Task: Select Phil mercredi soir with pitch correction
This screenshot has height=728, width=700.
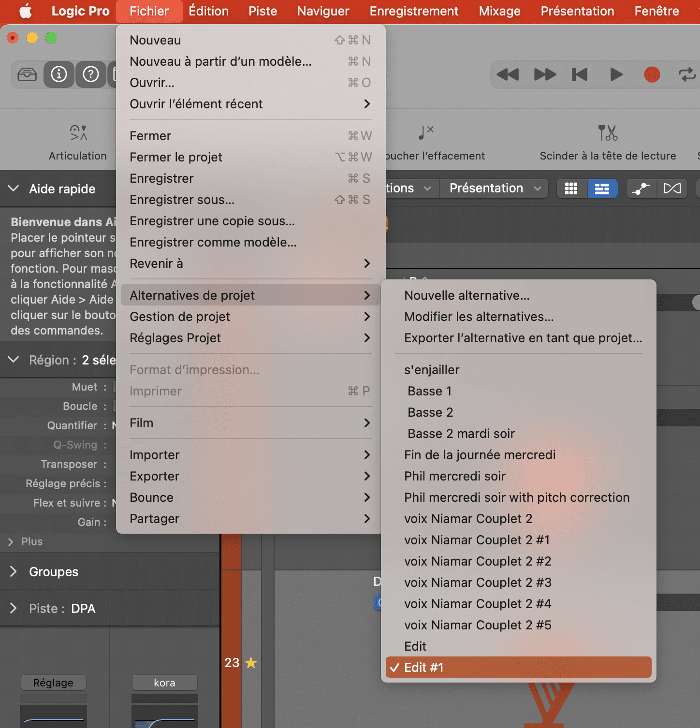Action: (x=518, y=497)
